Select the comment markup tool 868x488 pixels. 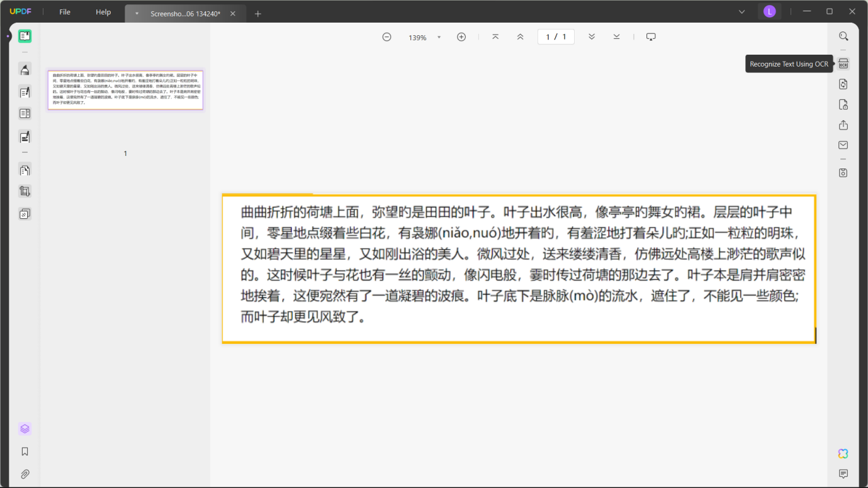pos(24,69)
